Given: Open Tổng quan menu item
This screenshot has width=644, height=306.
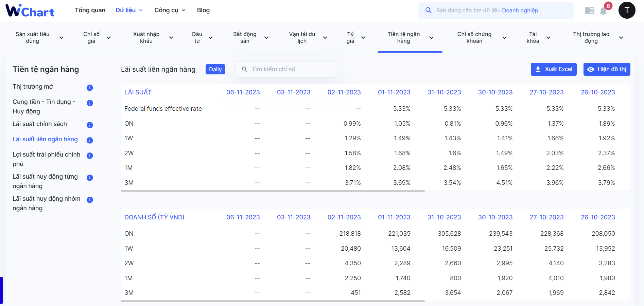Looking at the screenshot, I should tap(90, 10).
